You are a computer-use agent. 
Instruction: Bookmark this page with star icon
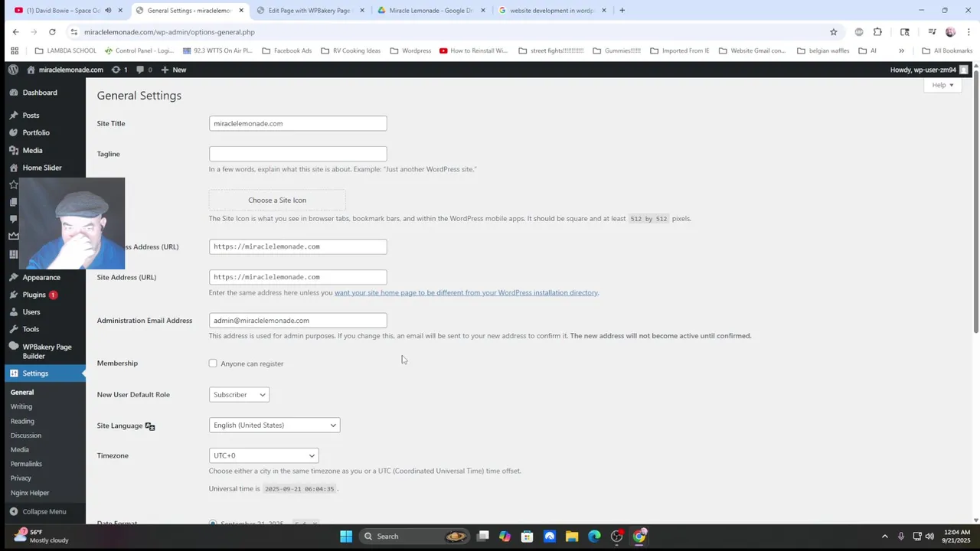click(x=834, y=32)
